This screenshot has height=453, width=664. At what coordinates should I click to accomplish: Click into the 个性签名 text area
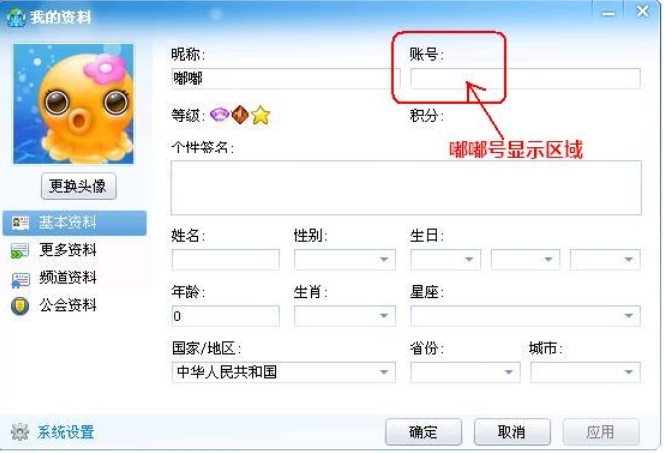click(x=406, y=188)
